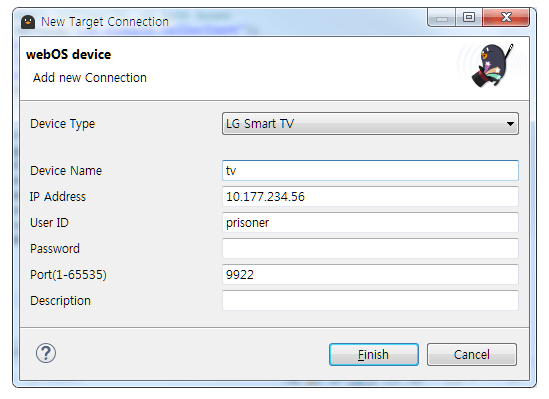Focus the User ID field with prisoner

(x=370, y=222)
